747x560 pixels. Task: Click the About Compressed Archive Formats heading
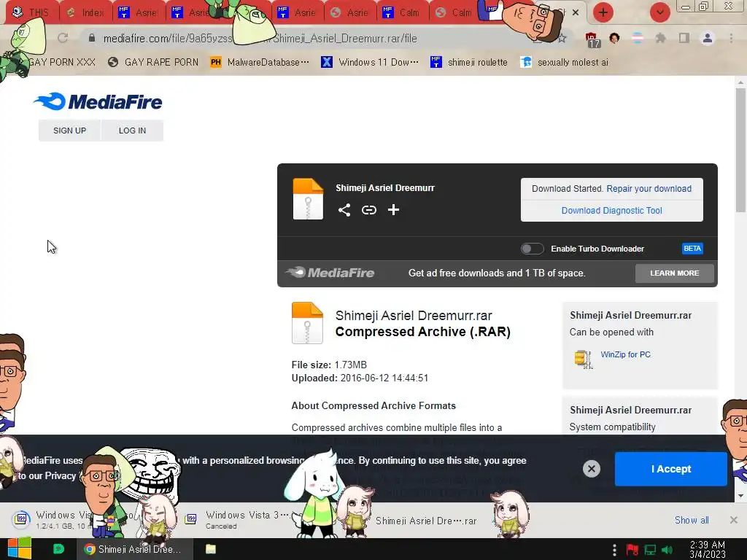(373, 405)
